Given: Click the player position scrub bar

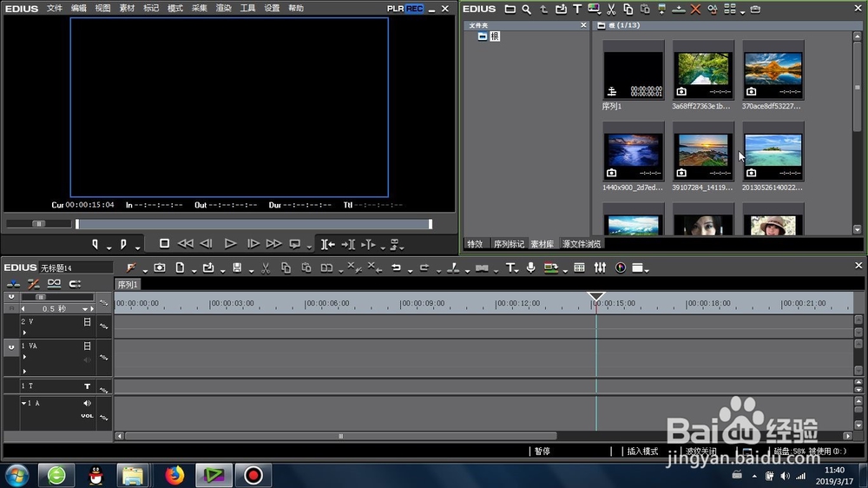Looking at the screenshot, I should coord(254,224).
